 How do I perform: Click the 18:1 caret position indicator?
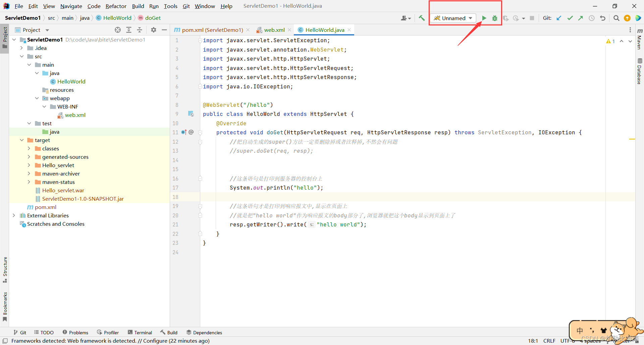[x=533, y=341]
